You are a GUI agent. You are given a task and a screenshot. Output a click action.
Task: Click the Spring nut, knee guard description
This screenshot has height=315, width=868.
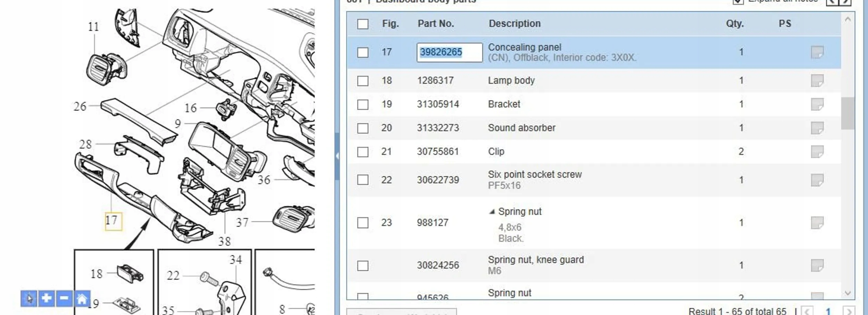[536, 260]
